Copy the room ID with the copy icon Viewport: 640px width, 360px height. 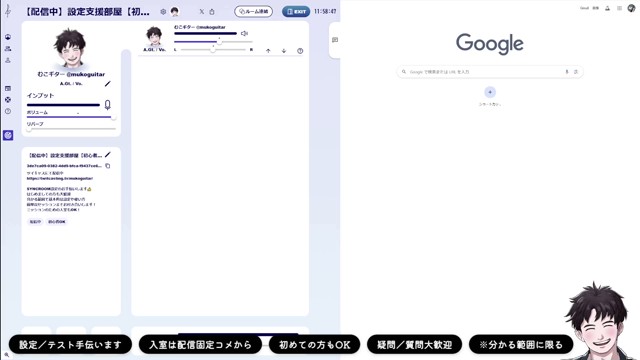[x=108, y=166]
